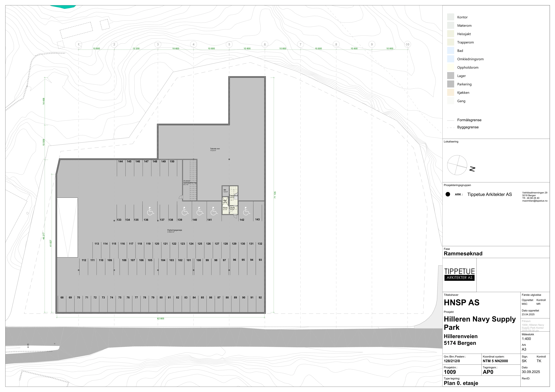
Task: Click parking space number 132
Action: [260, 244]
